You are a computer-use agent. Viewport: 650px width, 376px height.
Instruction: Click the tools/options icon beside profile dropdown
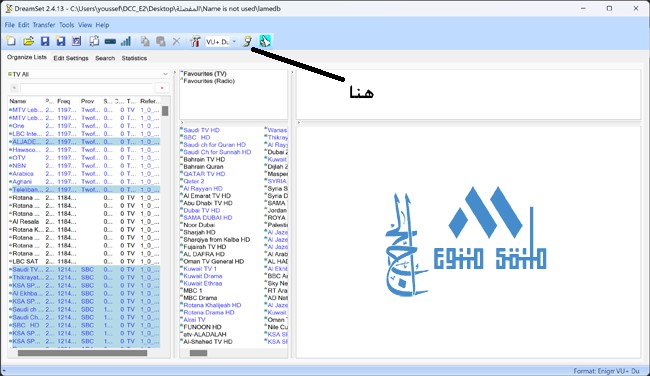pyautogui.click(x=195, y=41)
